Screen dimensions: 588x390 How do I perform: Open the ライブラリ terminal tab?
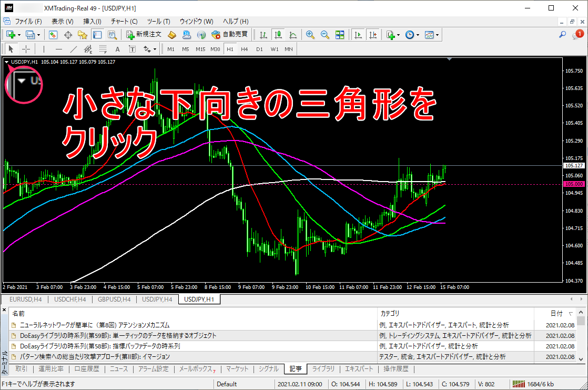(x=323, y=369)
